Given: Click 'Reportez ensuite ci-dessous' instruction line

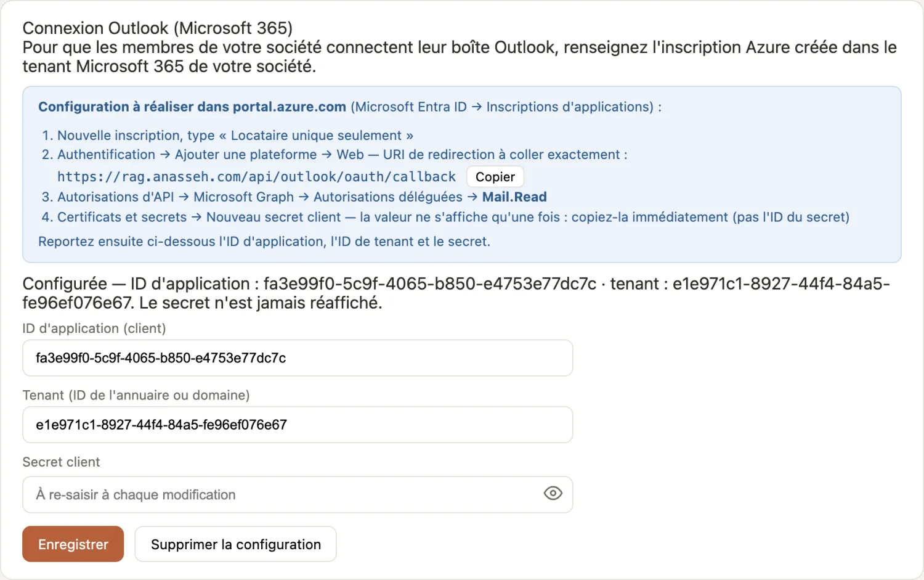Looking at the screenshot, I should 264,242.
